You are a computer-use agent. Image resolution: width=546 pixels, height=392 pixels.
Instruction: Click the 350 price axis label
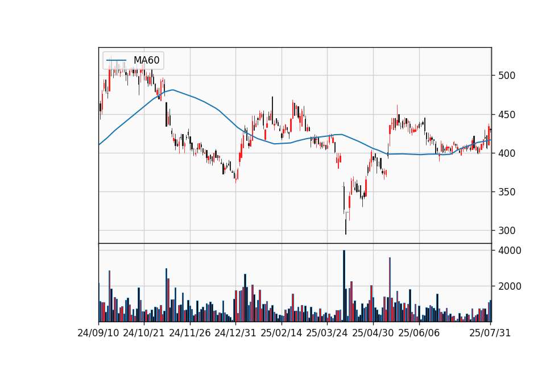pos(507,191)
